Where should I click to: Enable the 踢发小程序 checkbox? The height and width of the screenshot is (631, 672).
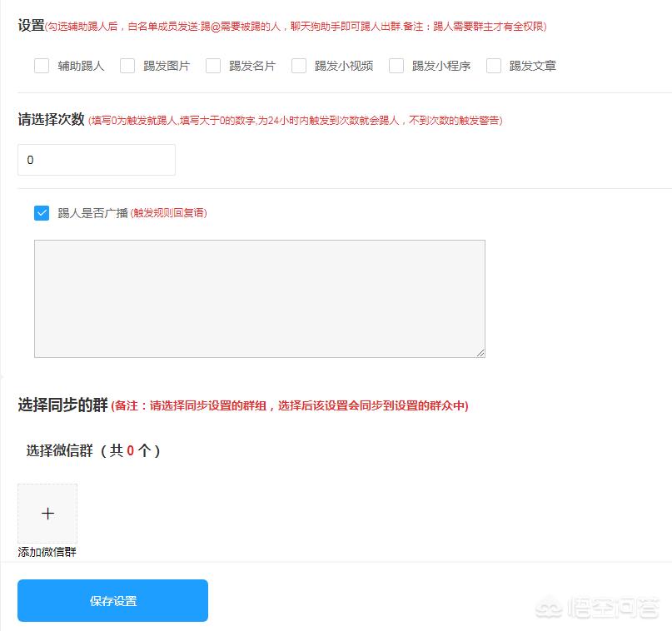pyautogui.click(x=396, y=65)
